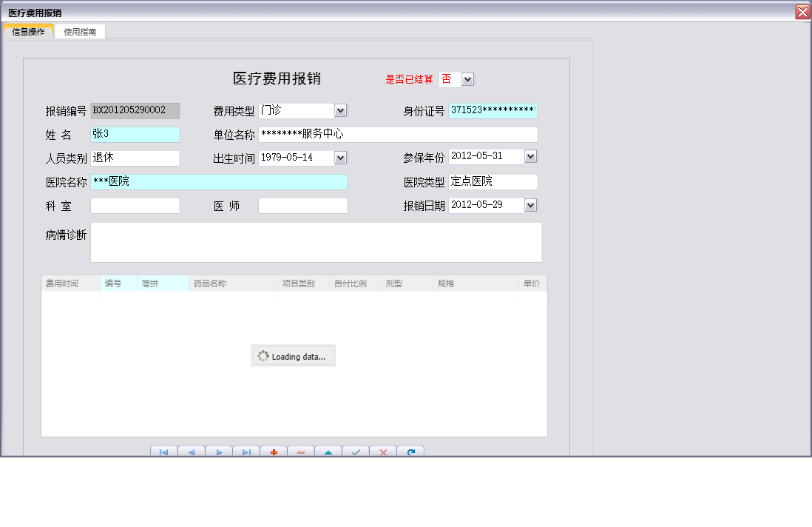Edit the current record
This screenshot has height=527, width=812.
[x=328, y=451]
